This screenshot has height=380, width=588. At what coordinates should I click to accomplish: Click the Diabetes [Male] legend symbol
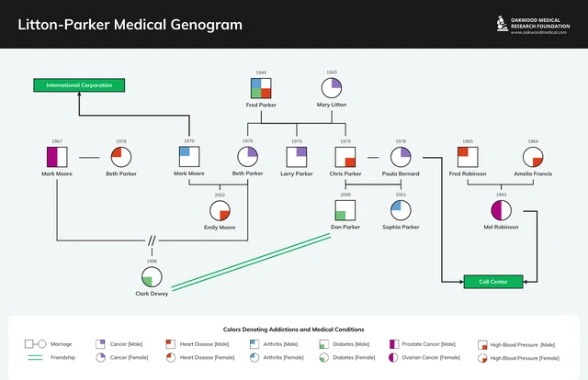[323, 344]
